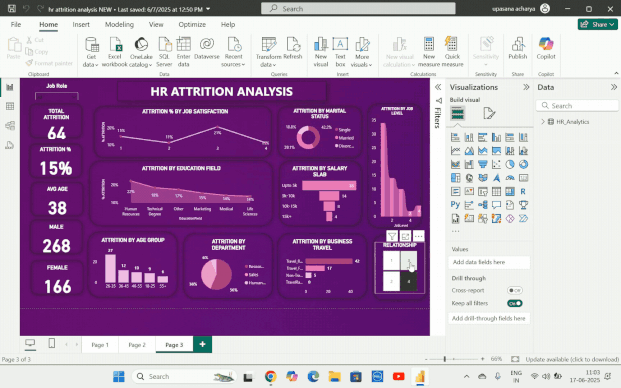Select the matrix visual icon
The width and height of the screenshot is (621, 388).
(x=510, y=192)
